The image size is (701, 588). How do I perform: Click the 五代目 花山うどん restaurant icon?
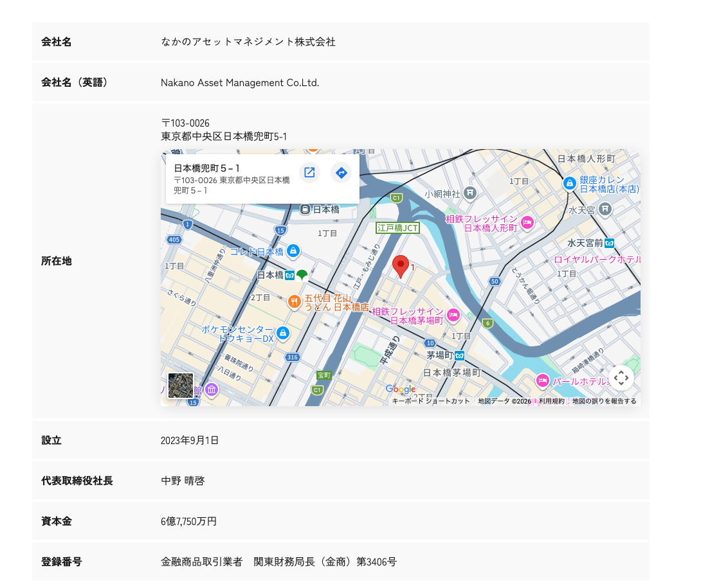(x=294, y=302)
